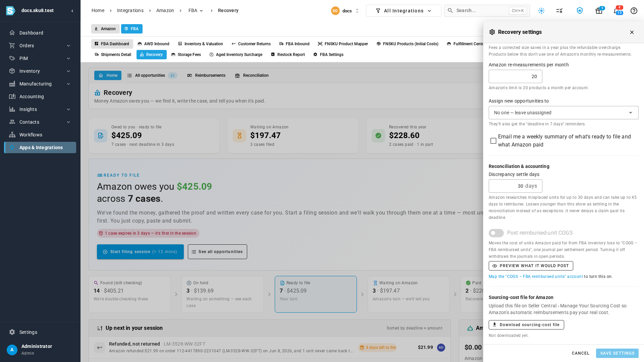Switch to the Reimbursements tab
Image resolution: width=644 pixels, height=362 pixels.
click(206, 75)
